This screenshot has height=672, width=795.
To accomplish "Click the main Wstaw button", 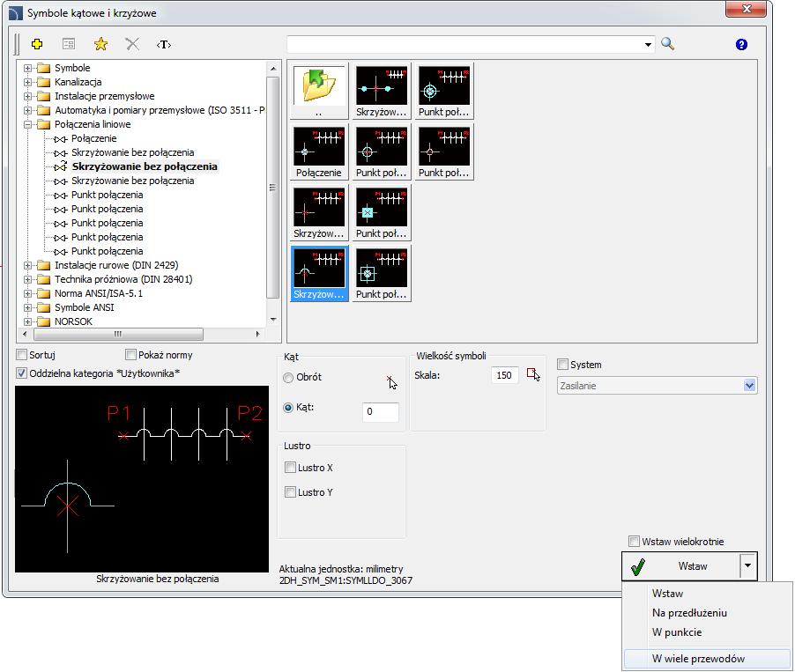I will [681, 566].
